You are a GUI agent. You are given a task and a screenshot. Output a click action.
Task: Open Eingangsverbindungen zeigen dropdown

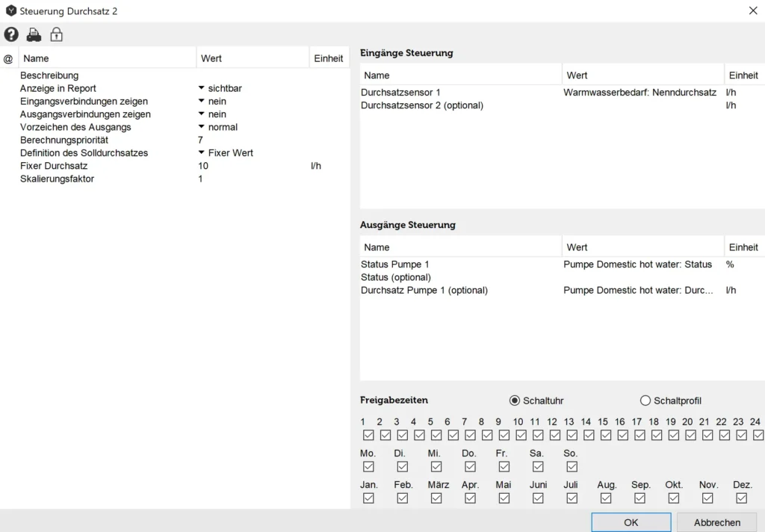pos(201,101)
